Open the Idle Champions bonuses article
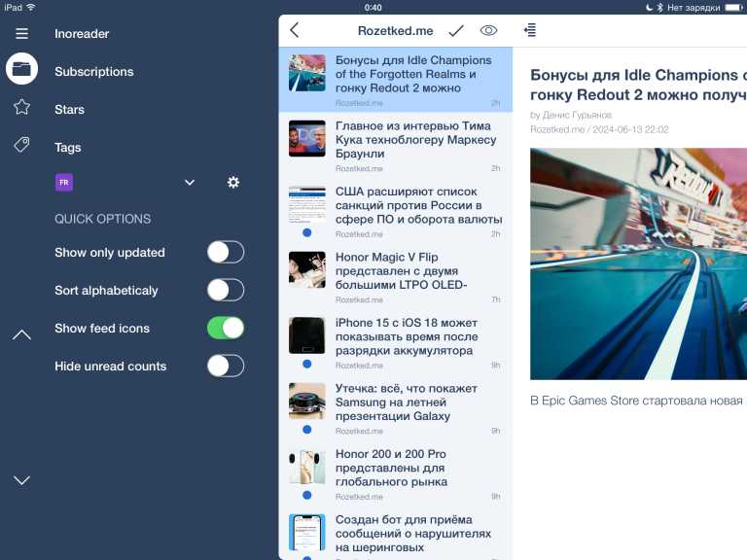Viewport: 747px width, 560px height. 396,80
